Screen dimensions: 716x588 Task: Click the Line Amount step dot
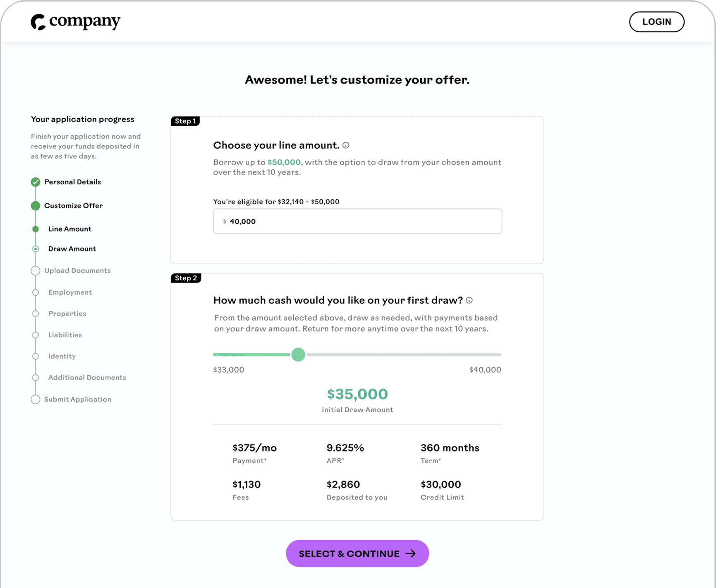pos(36,229)
